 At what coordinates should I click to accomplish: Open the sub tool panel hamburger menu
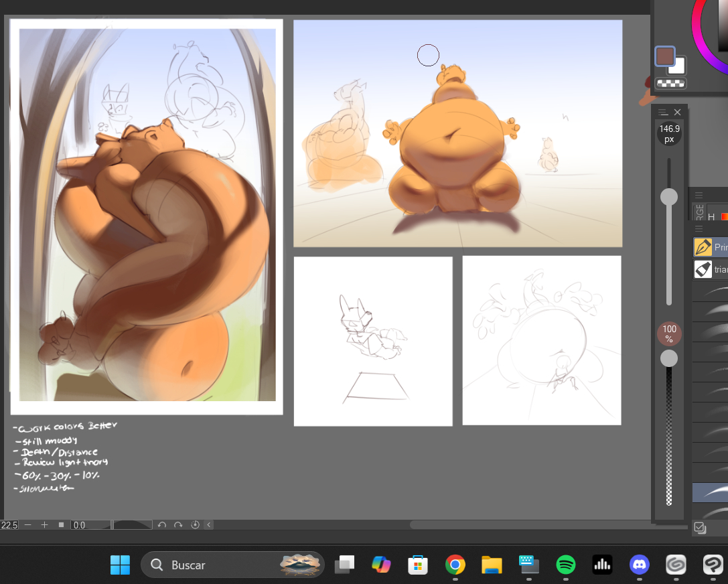point(699,229)
